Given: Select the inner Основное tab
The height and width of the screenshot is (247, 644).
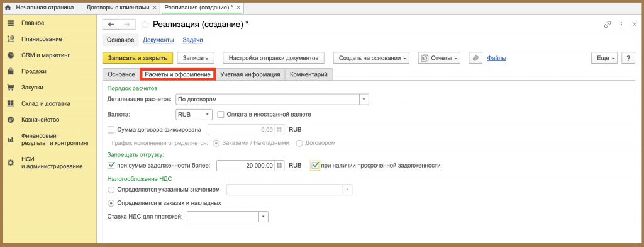Looking at the screenshot, I should [x=121, y=74].
